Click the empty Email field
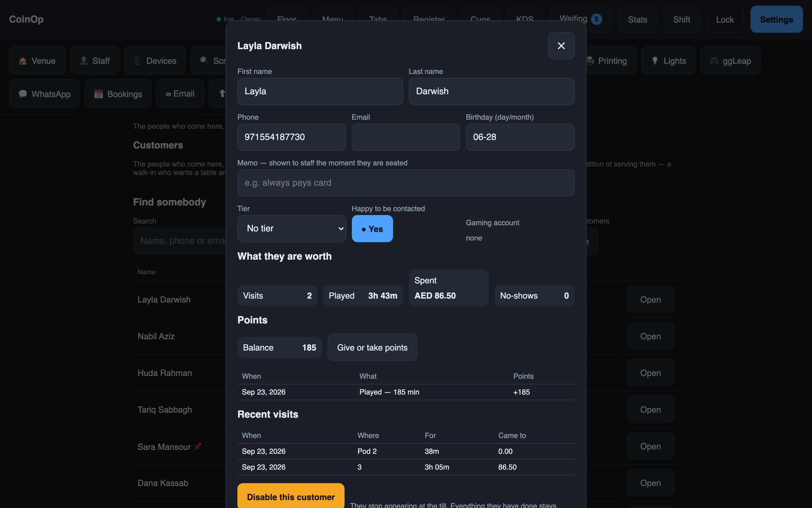This screenshot has width=812, height=508. click(x=406, y=137)
